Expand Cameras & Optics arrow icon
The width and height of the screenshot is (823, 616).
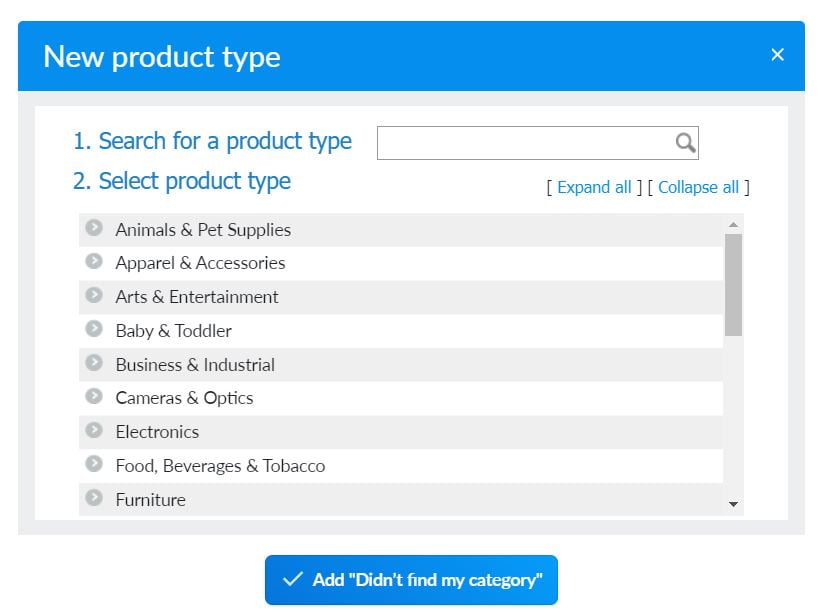tap(94, 397)
